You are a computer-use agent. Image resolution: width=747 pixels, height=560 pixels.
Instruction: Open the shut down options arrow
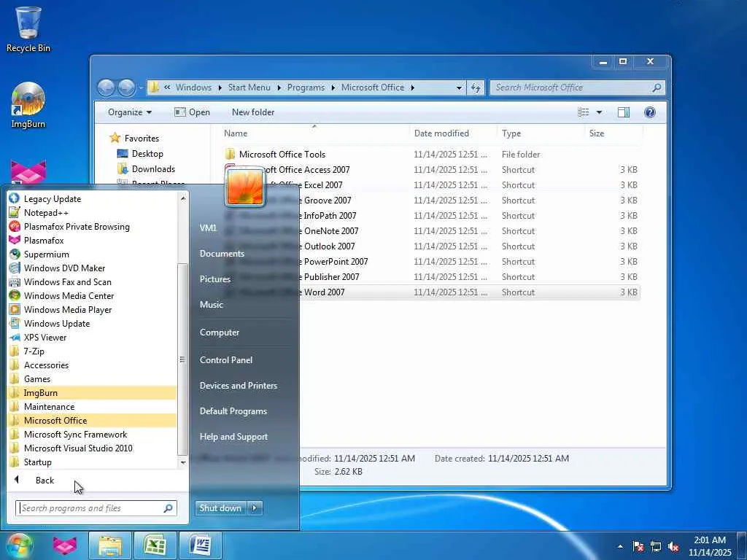click(x=255, y=508)
